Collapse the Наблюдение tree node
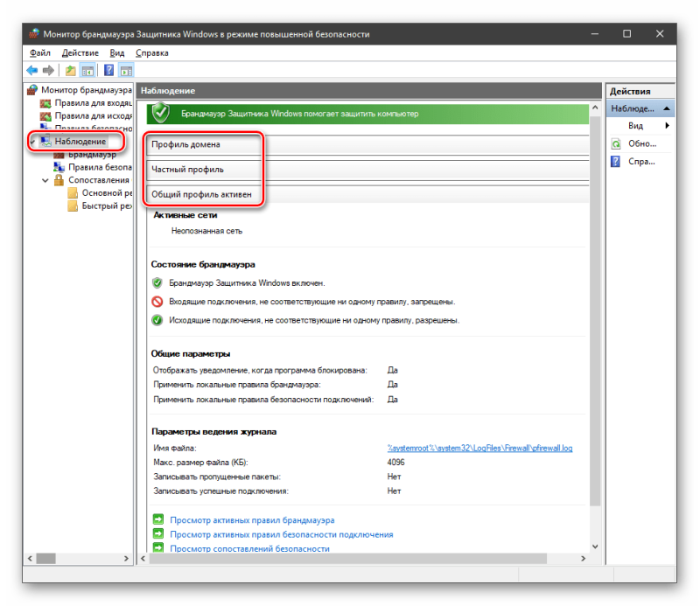Viewport: 700px width, 606px height. (32, 142)
